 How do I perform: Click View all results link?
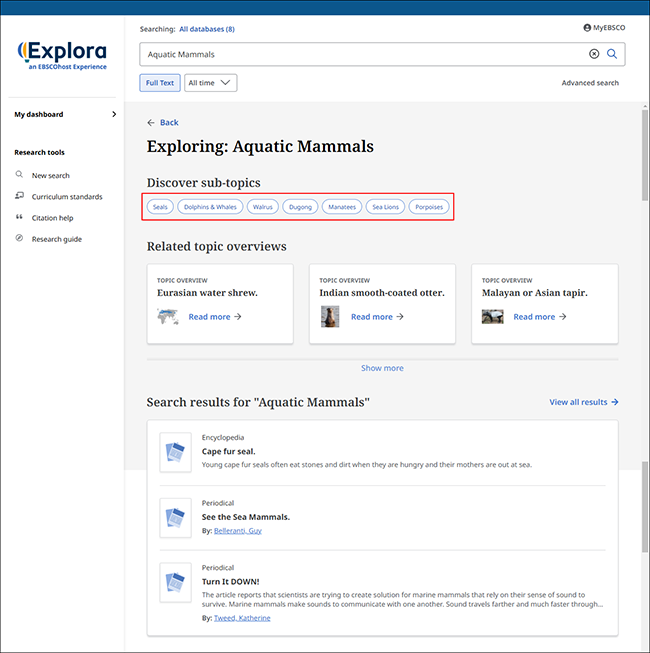[x=578, y=402]
